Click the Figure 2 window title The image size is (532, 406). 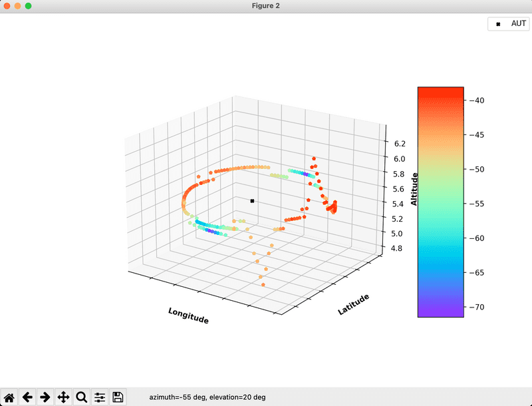[x=266, y=6]
